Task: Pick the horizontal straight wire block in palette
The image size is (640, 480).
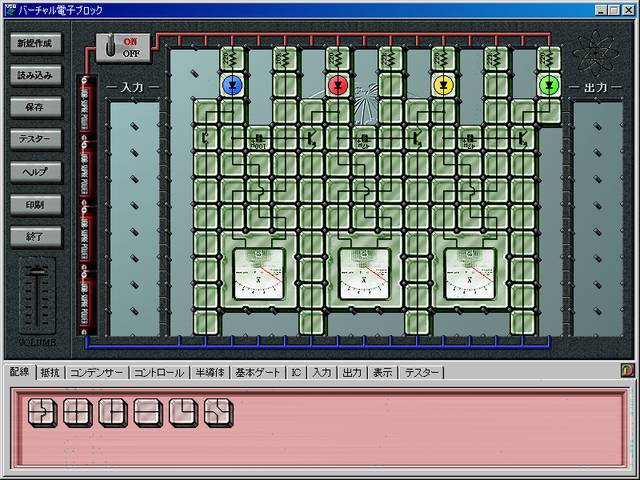Action: (148, 411)
